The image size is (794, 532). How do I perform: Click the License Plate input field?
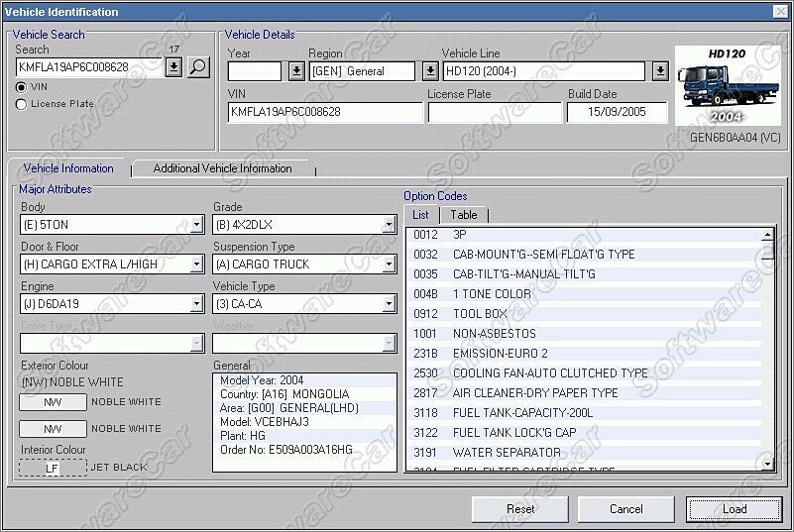pos(495,112)
